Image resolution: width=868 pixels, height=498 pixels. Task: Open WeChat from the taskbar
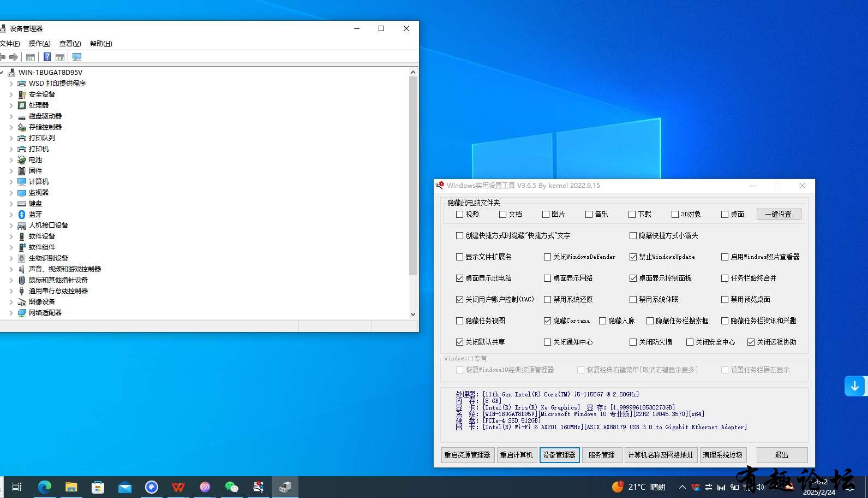231,487
